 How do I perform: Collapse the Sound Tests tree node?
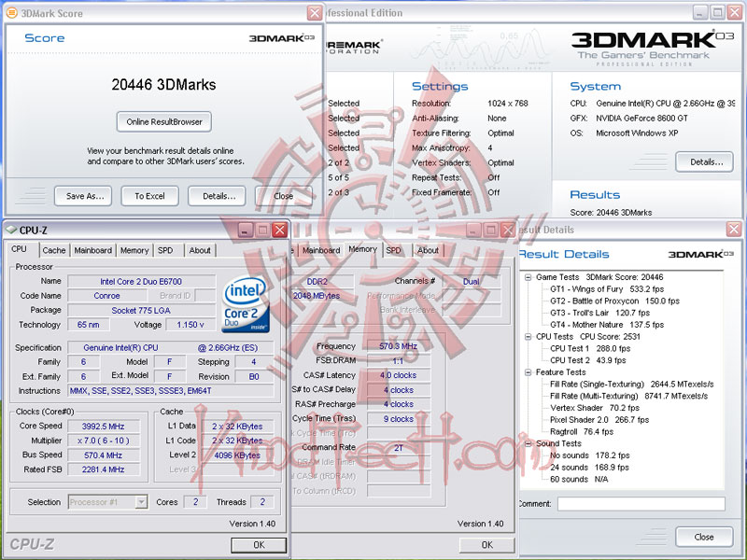(528, 444)
